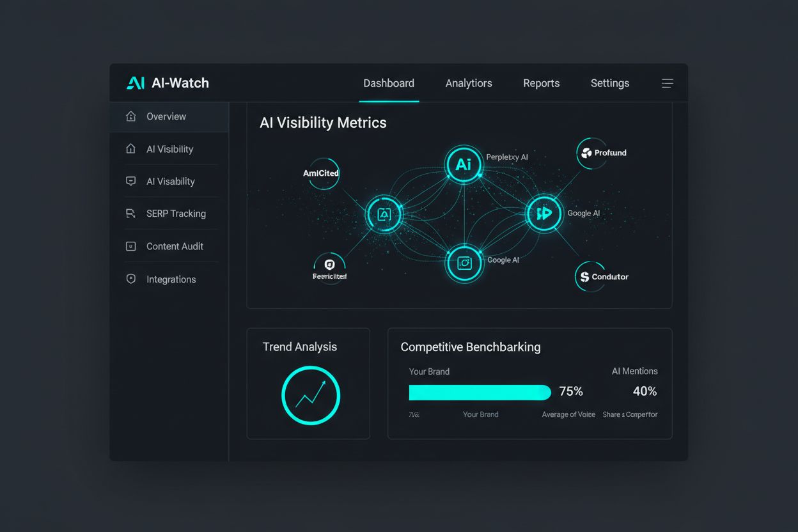Click the Trend Analysis circular chart icon

pyautogui.click(x=309, y=395)
